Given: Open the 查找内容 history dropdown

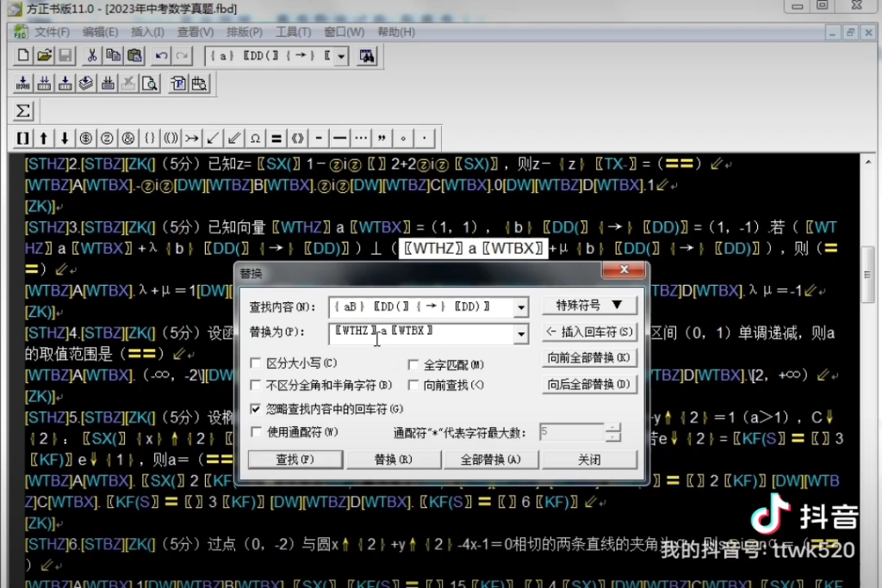Looking at the screenshot, I should [x=521, y=307].
